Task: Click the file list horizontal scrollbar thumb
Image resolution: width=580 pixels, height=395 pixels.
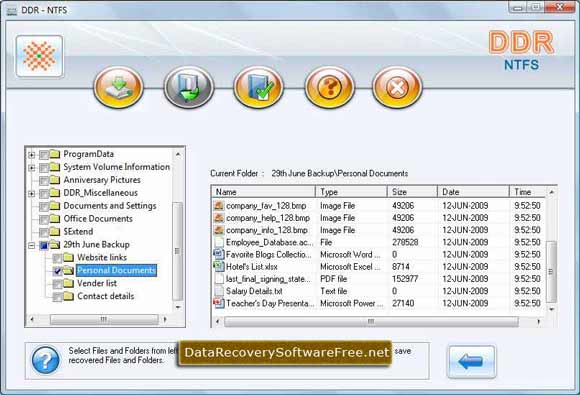Action: [x=371, y=322]
